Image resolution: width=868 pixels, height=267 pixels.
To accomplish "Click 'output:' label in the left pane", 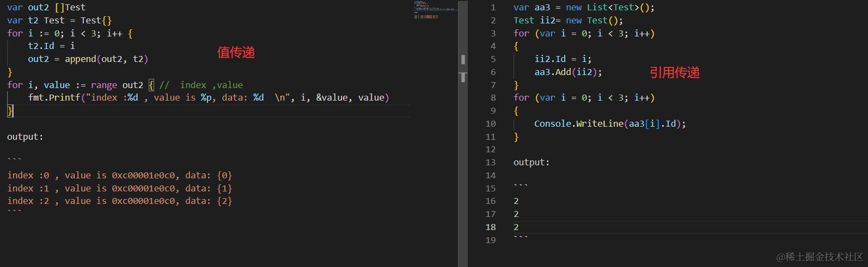I will 25,136.
